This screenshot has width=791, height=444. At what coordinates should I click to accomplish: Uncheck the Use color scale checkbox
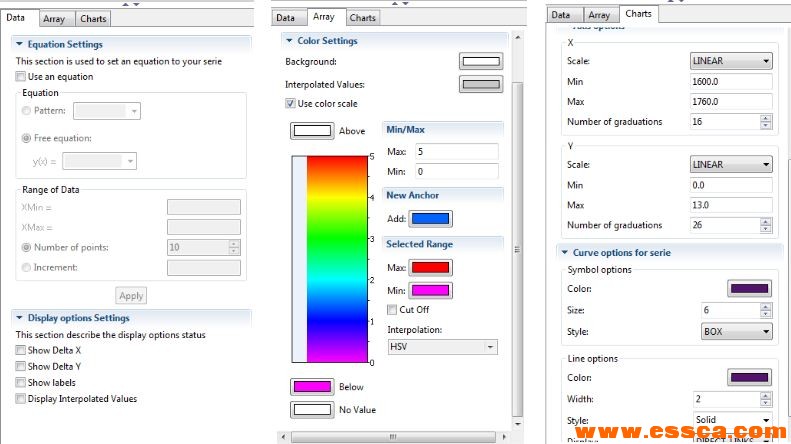point(291,104)
